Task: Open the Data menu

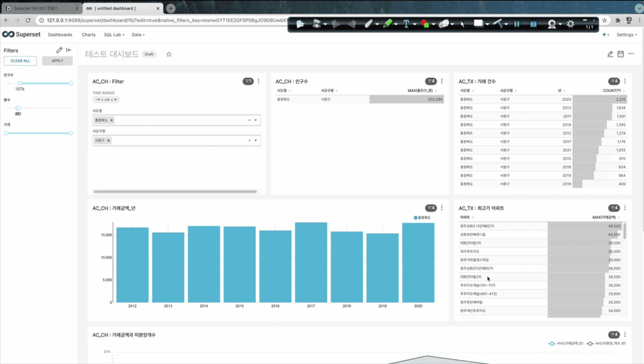Action: point(138,35)
